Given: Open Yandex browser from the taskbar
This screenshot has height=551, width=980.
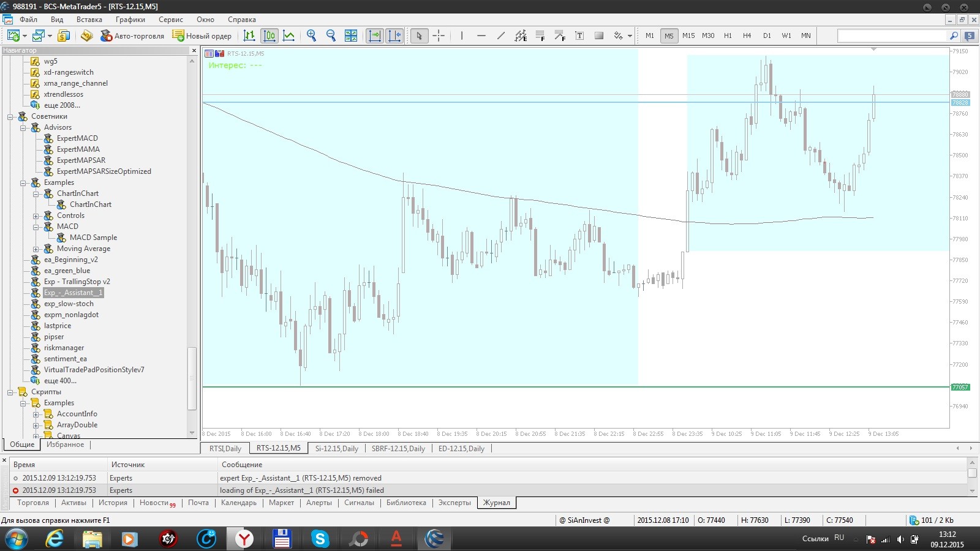Looking at the screenshot, I should point(244,539).
